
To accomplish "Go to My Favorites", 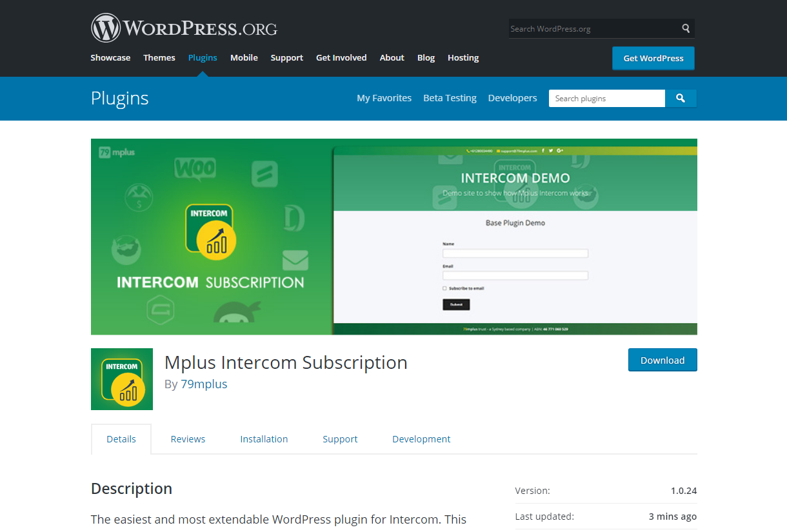I will [x=384, y=98].
